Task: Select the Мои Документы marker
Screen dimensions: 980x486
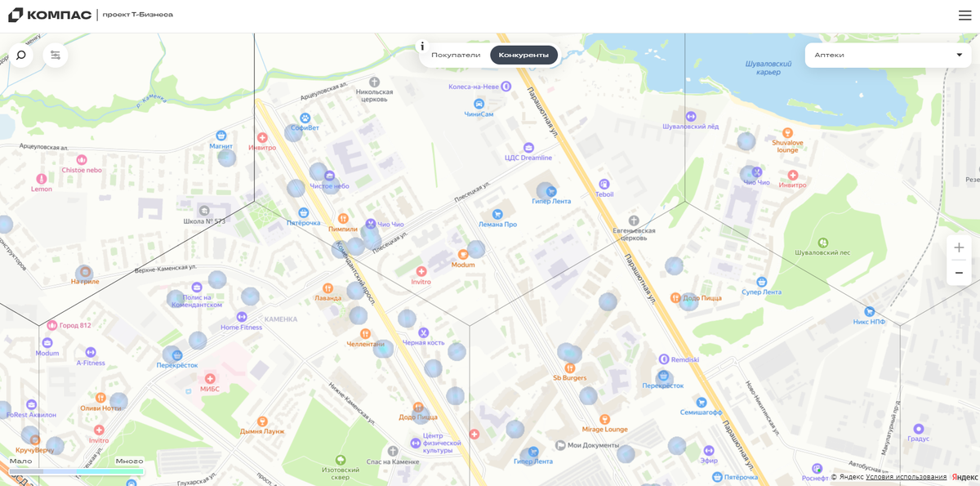Action: pos(560,445)
